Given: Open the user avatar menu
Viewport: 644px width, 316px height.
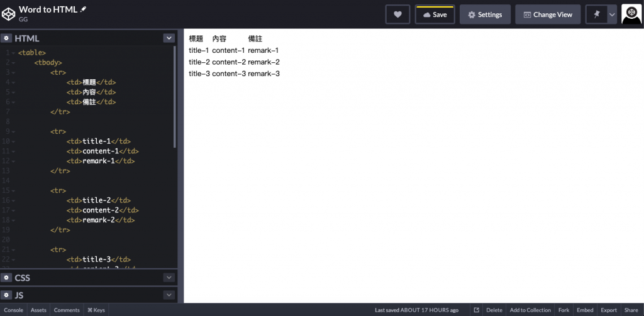Looking at the screenshot, I should tap(631, 14).
